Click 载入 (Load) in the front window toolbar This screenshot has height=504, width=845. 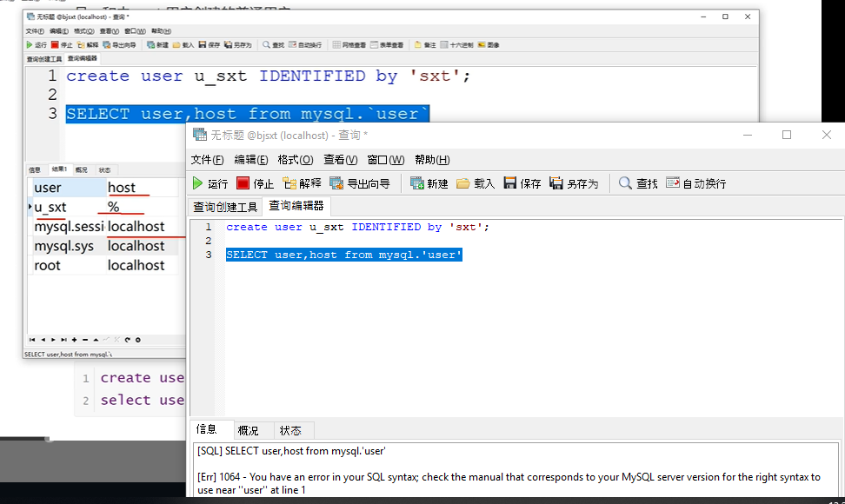(x=476, y=183)
